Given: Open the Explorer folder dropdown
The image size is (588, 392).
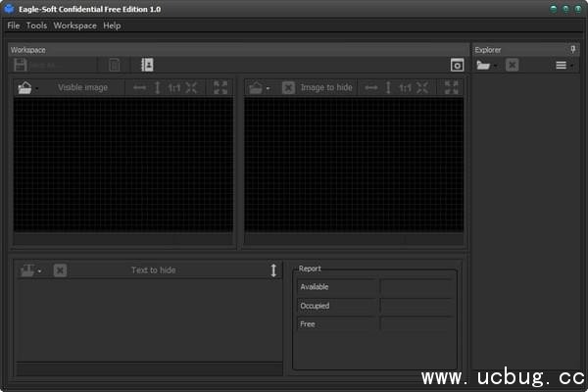Looking at the screenshot, I should 487,66.
